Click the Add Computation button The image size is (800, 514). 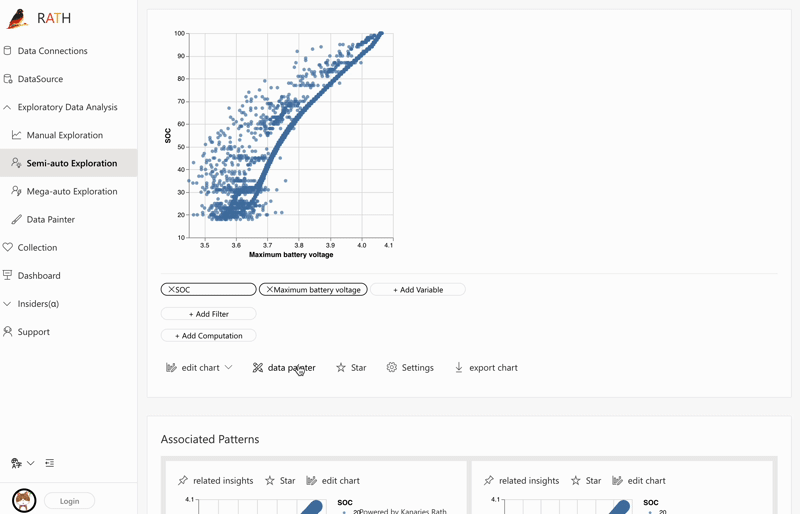tap(208, 336)
